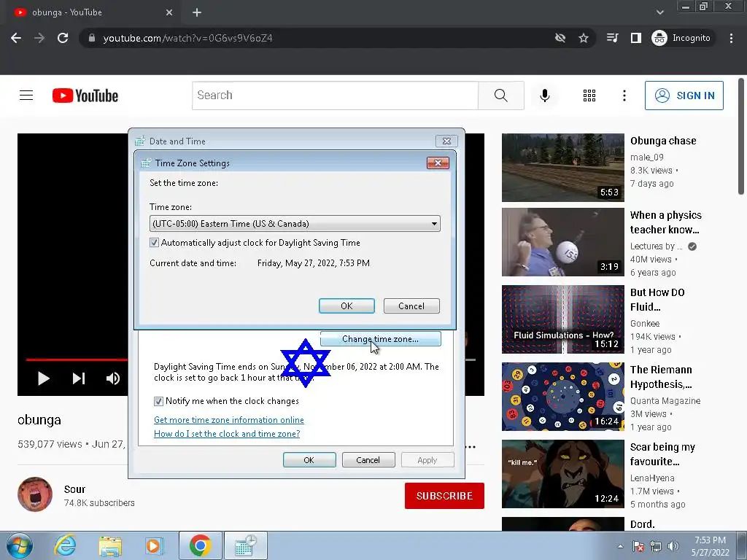Image resolution: width=747 pixels, height=560 pixels.
Task: Open Windows Explorer folder in taskbar
Action: coord(110,545)
